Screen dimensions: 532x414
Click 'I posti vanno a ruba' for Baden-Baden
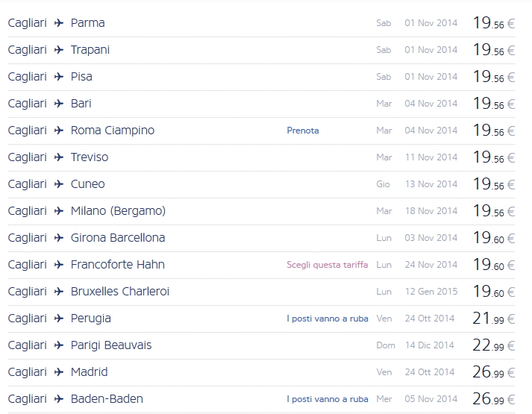coord(327,399)
